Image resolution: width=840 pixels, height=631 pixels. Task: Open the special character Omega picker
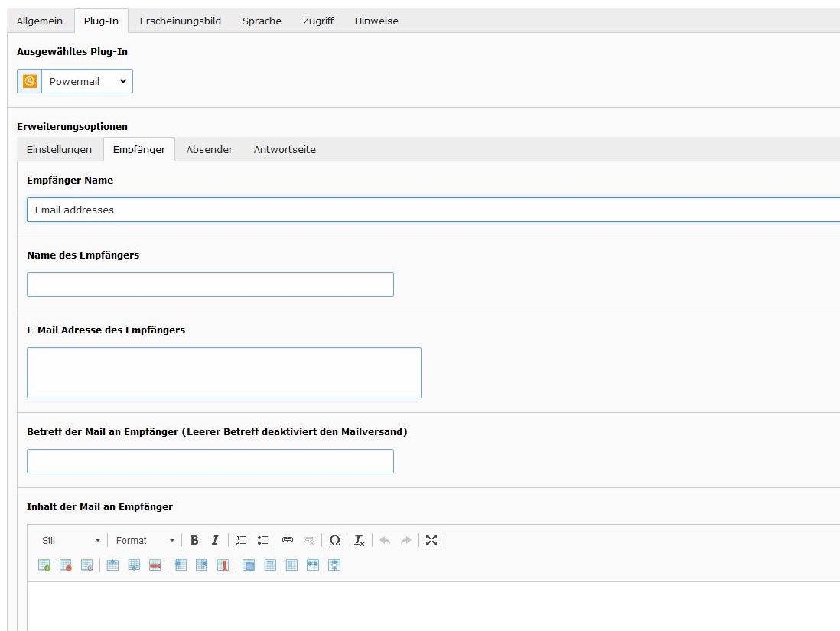(x=334, y=540)
